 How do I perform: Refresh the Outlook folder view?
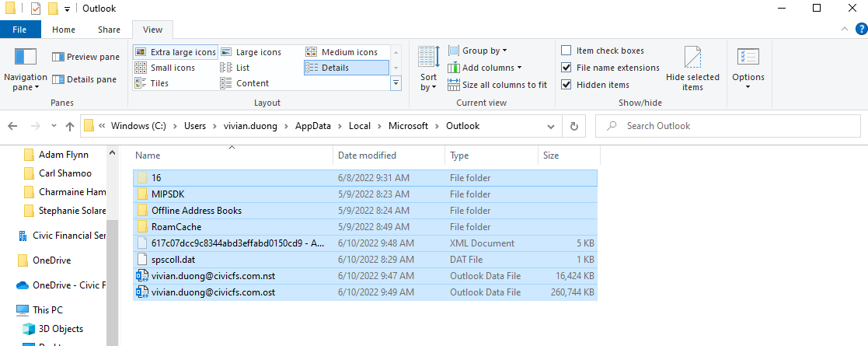574,126
